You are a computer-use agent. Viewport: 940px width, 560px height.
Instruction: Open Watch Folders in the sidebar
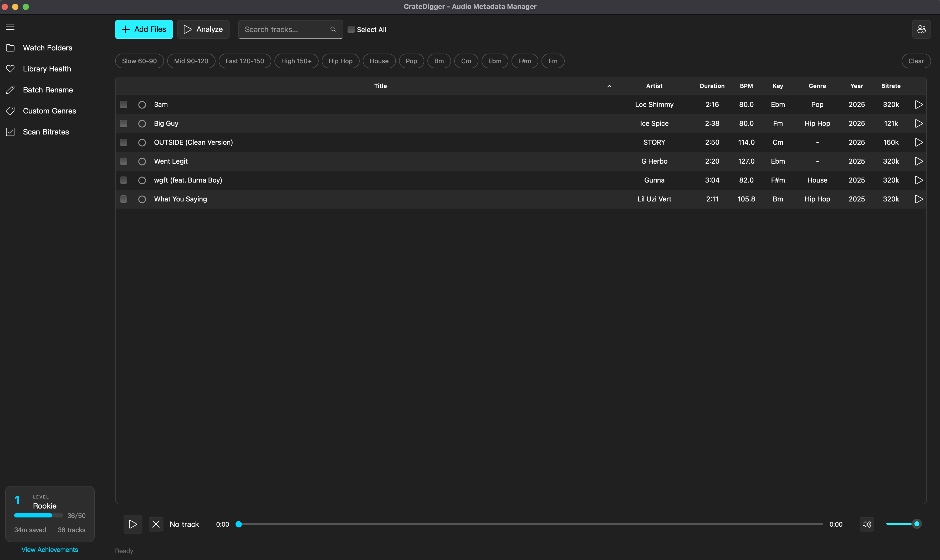[47, 48]
